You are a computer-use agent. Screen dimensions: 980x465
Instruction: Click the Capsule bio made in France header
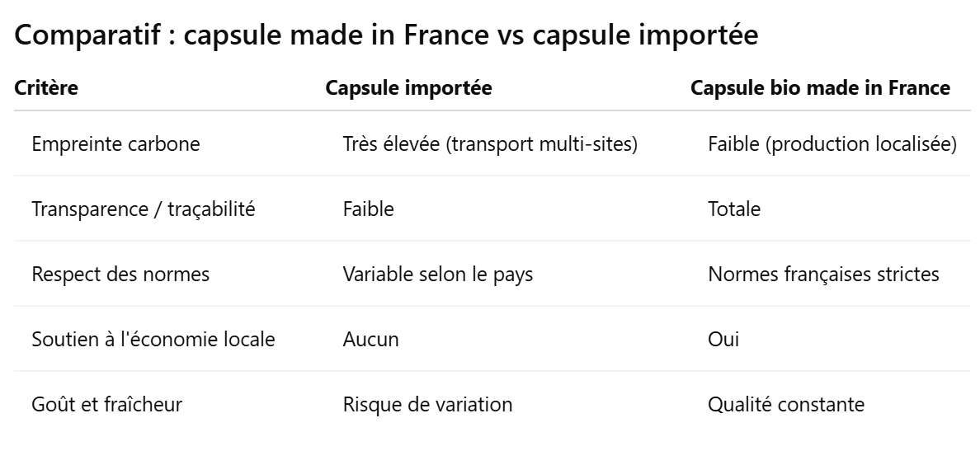(x=820, y=87)
